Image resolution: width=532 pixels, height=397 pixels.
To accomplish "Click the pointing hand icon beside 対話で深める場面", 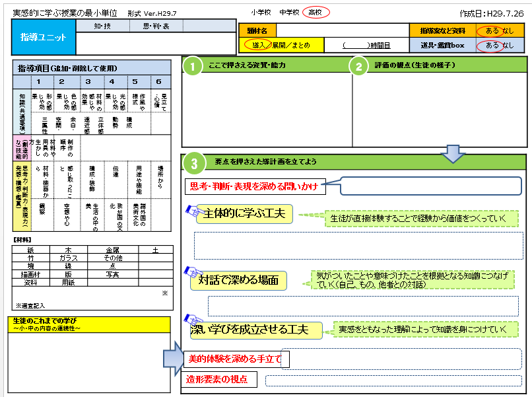I will point(193,272).
